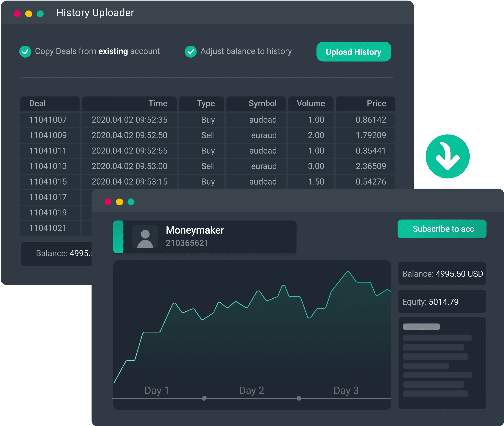Click the Price column header

pos(365,104)
